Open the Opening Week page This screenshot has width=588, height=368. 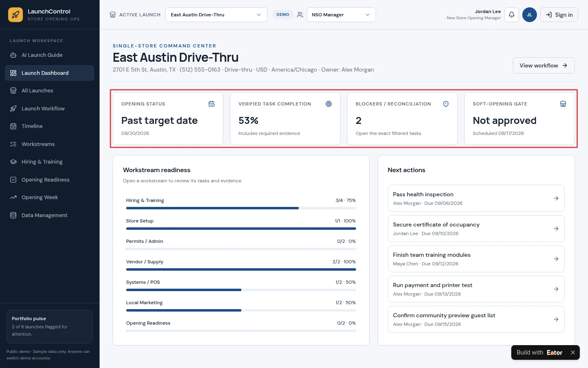49,197
